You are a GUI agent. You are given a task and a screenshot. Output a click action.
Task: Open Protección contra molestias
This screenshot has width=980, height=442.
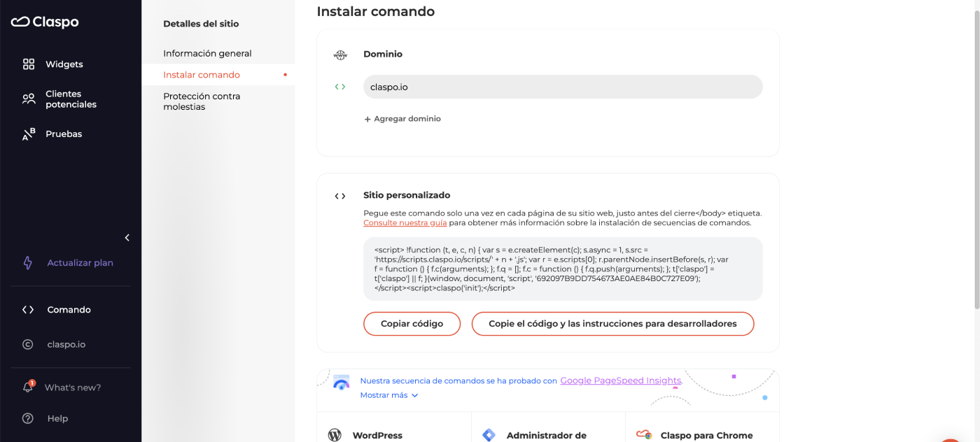(203, 101)
